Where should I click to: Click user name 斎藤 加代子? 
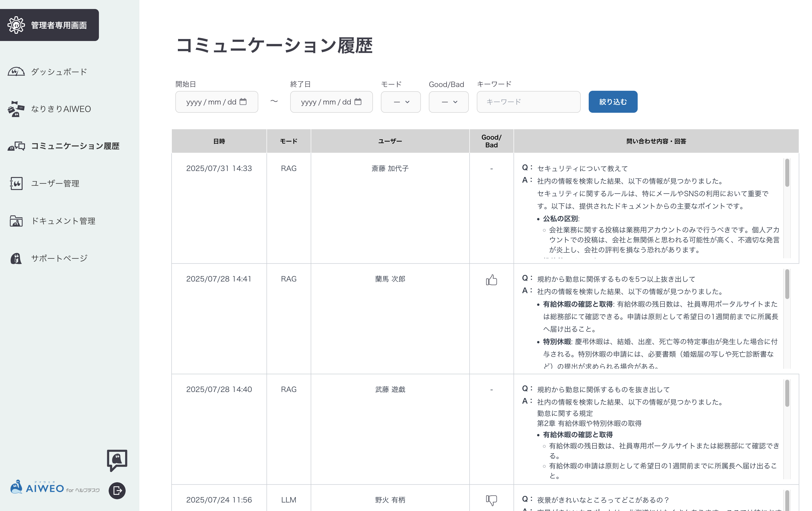click(390, 168)
